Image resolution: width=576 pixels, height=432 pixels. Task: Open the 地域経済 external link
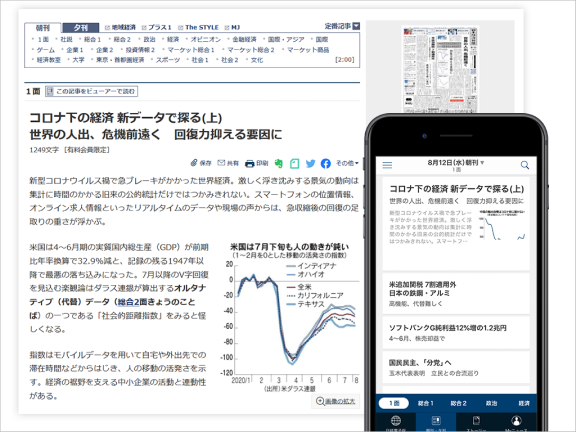click(120, 28)
